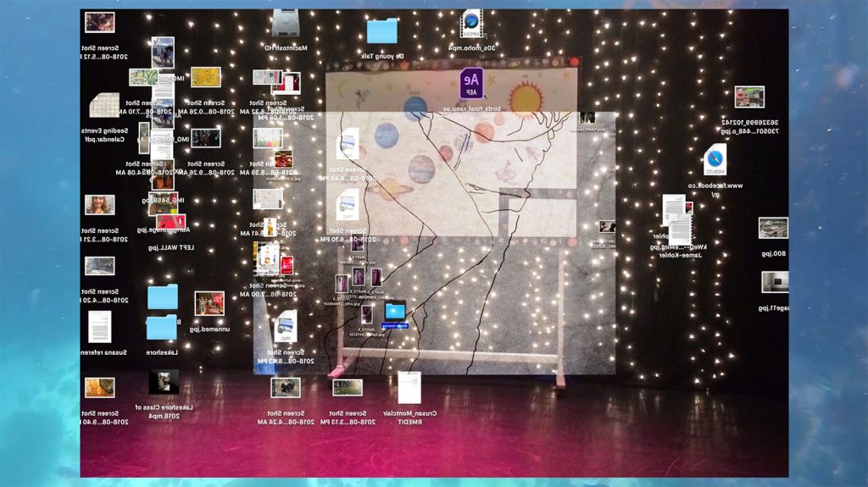Click the image11.jpg thumbnail
The width and height of the screenshot is (868, 487).
pyautogui.click(x=774, y=282)
